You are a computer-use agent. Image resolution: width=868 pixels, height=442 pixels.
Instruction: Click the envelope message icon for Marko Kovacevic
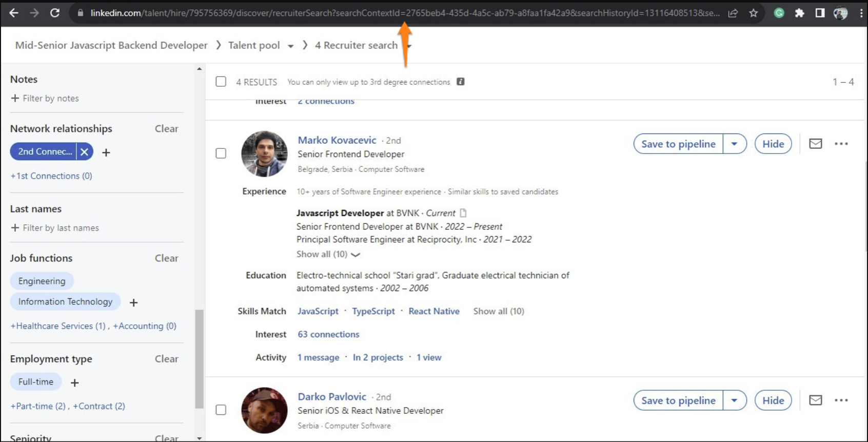[x=815, y=144]
